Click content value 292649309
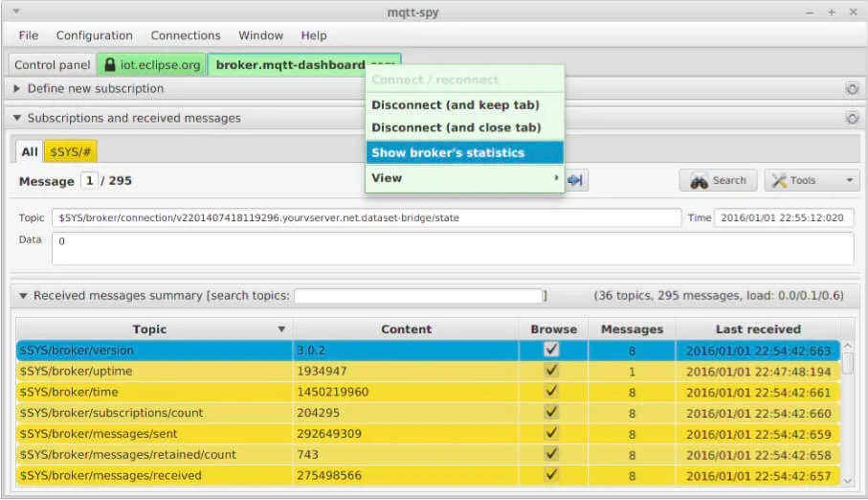868x500 pixels. click(329, 434)
